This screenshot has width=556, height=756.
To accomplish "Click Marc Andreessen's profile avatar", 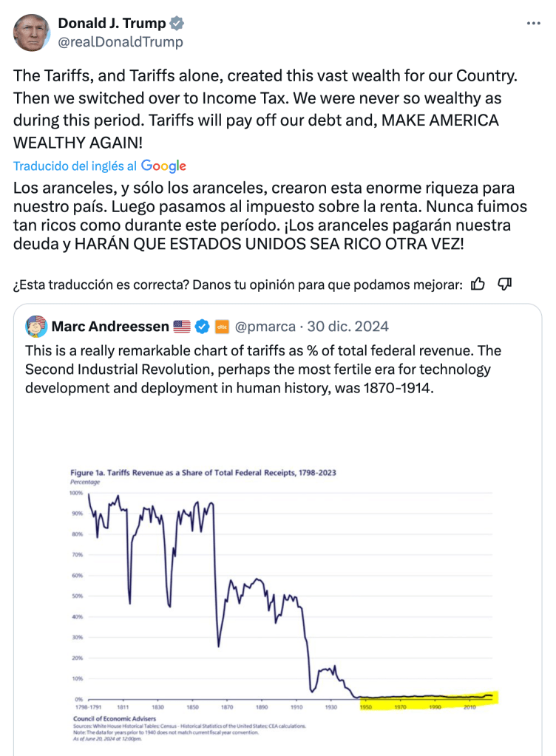I will 36,326.
